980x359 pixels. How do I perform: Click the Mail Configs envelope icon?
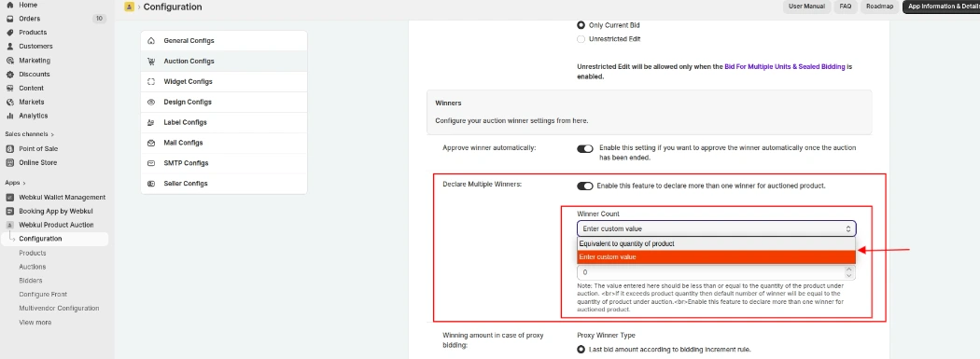tap(150, 143)
